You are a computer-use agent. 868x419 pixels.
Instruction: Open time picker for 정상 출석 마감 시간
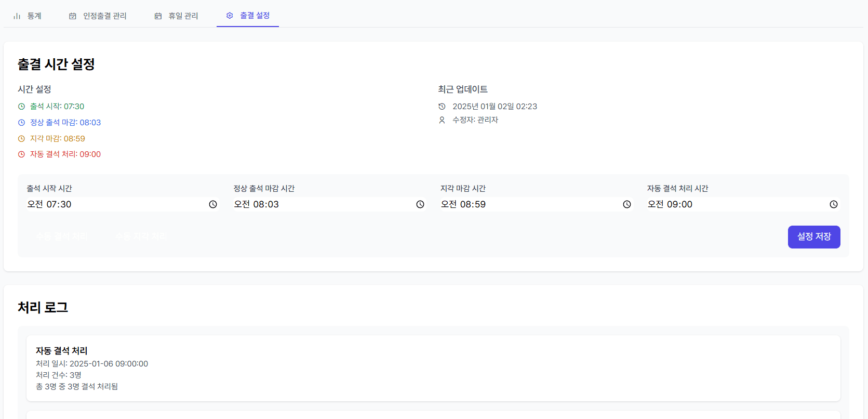tap(420, 204)
